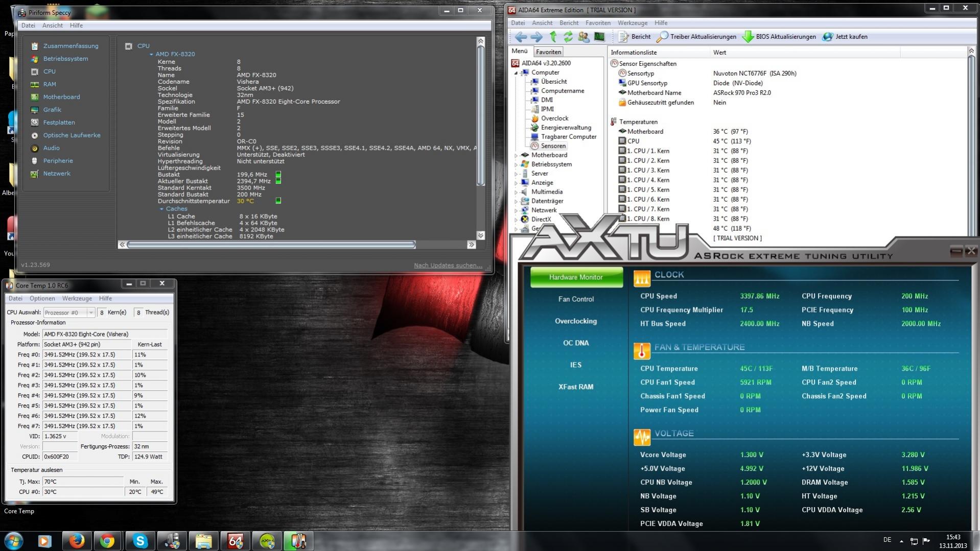The width and height of the screenshot is (980, 551).
Task: Click AIDA64 forward navigation arrow
Action: [x=536, y=37]
